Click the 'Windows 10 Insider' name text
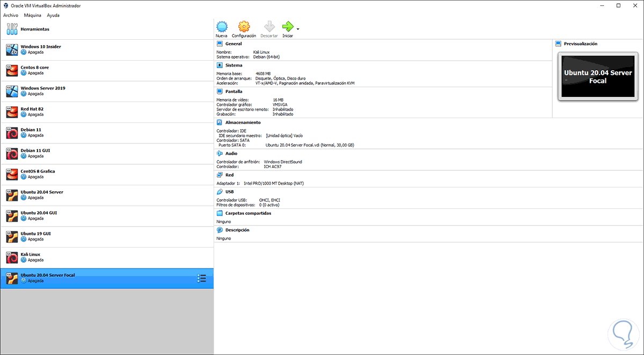 coord(41,47)
